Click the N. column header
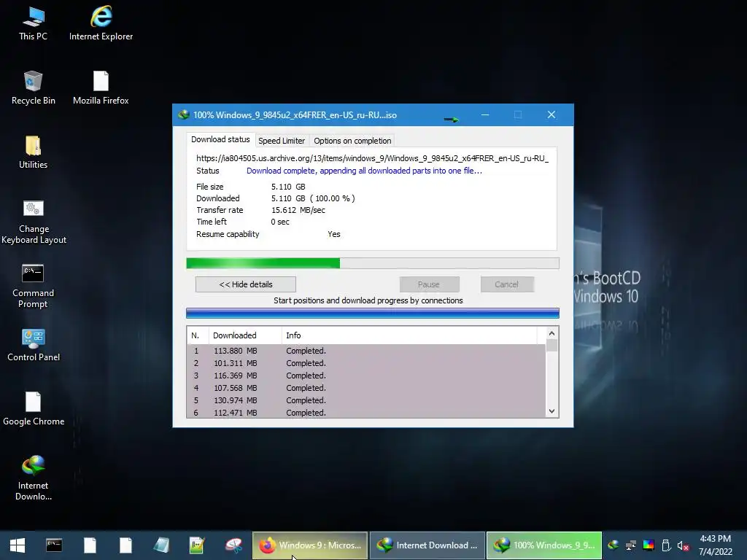Screen dimensions: 747x560 click(197, 335)
